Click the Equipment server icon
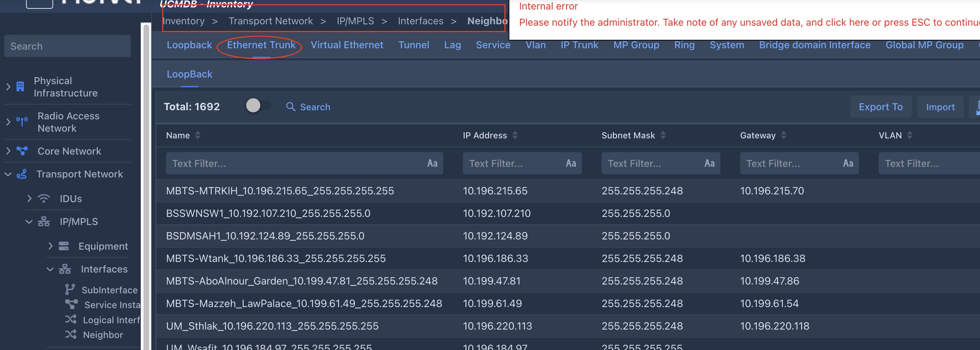 coord(64,246)
